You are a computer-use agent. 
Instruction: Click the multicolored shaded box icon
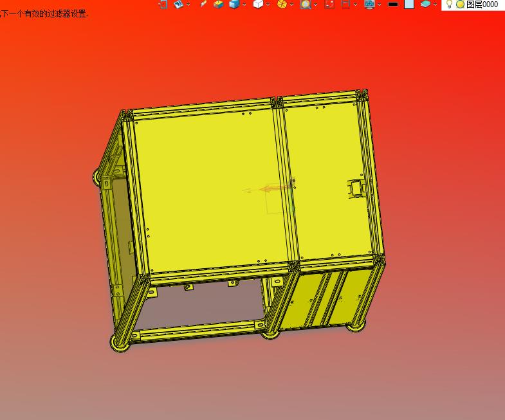219,5
